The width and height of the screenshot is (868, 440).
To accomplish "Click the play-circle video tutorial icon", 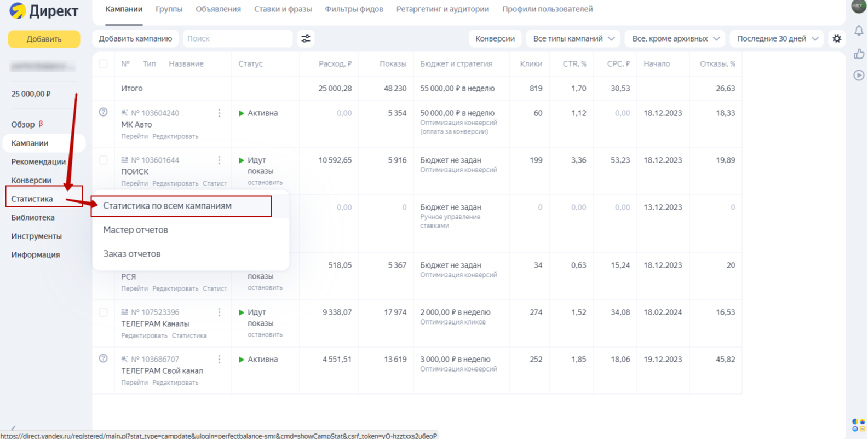I will (859, 76).
